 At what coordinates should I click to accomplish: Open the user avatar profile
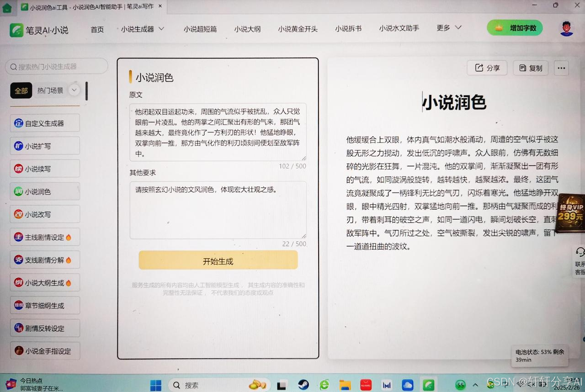[x=567, y=28]
